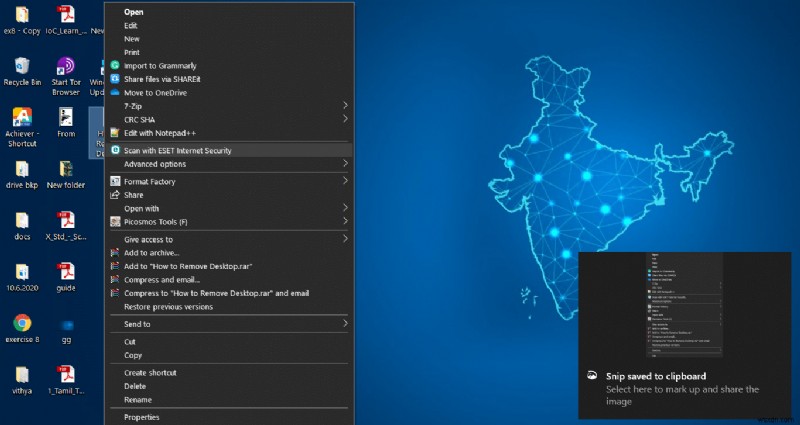
Task: Expand the 'Open with' submenu arrow
Action: (x=345, y=208)
